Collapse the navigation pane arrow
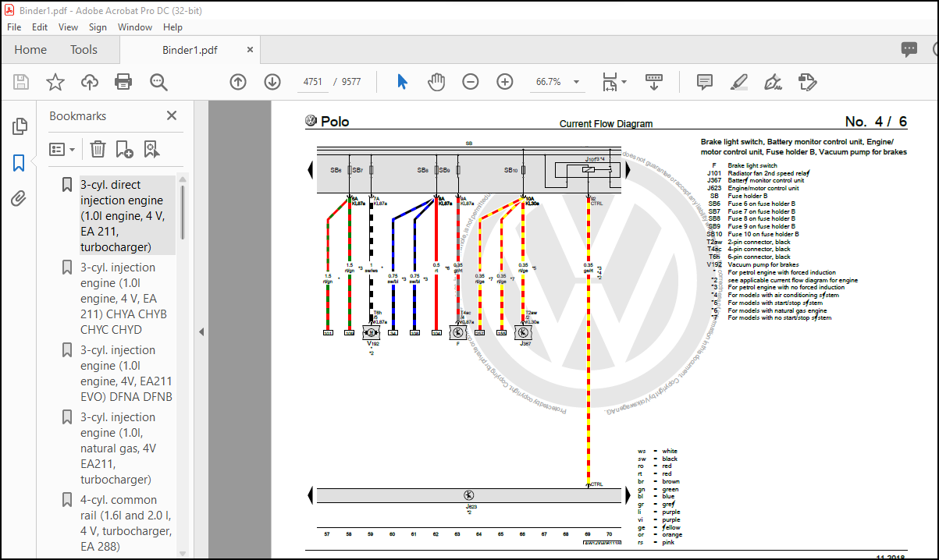Viewport: 939px width, 560px height. pos(201,331)
